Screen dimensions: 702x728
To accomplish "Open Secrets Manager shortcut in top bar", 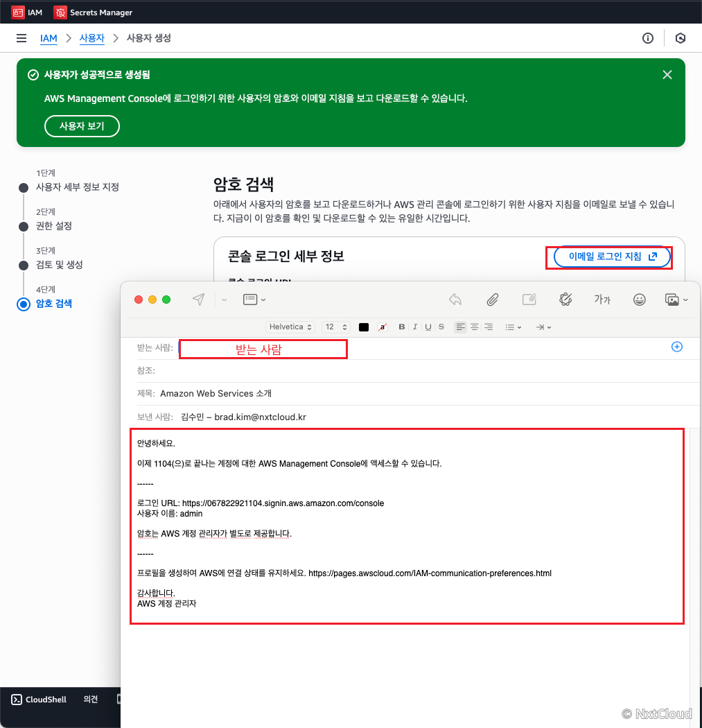I will click(x=94, y=12).
